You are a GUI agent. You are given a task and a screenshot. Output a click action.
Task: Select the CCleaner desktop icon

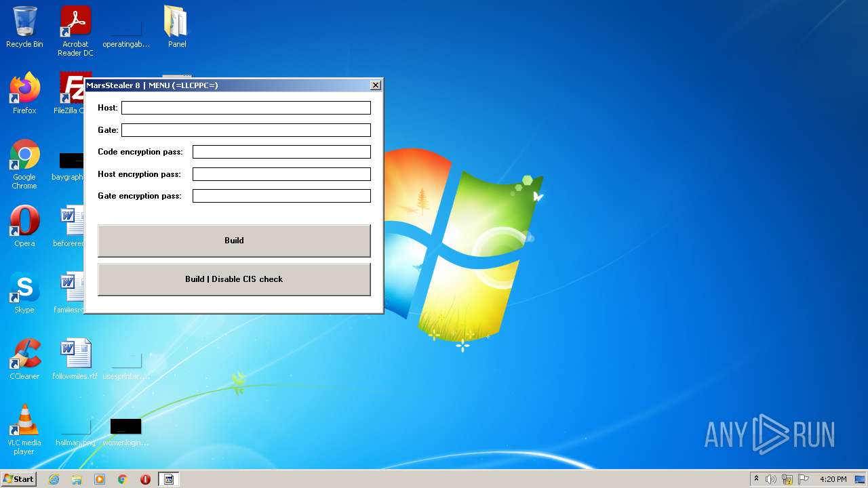point(24,359)
